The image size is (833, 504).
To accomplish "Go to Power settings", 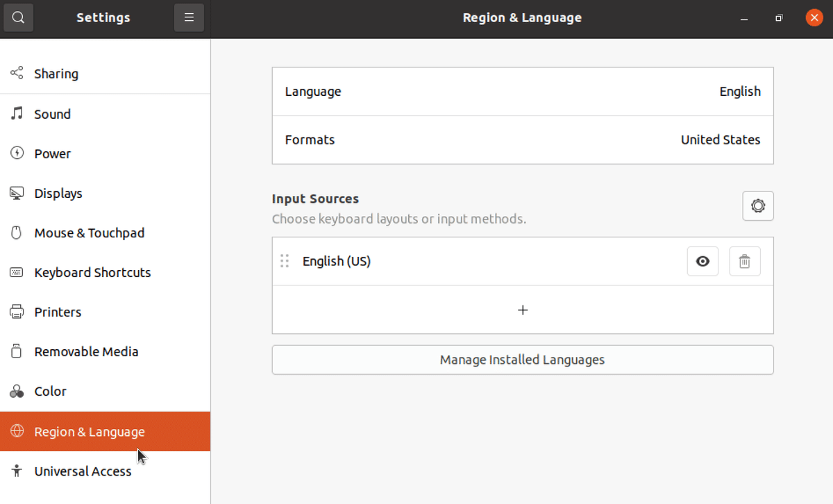I will click(105, 153).
